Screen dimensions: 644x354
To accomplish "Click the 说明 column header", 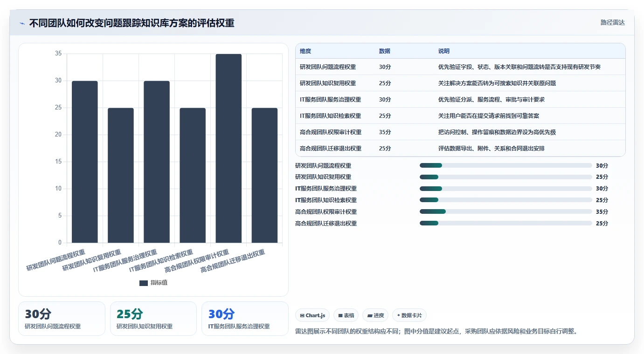I will pyautogui.click(x=444, y=51).
